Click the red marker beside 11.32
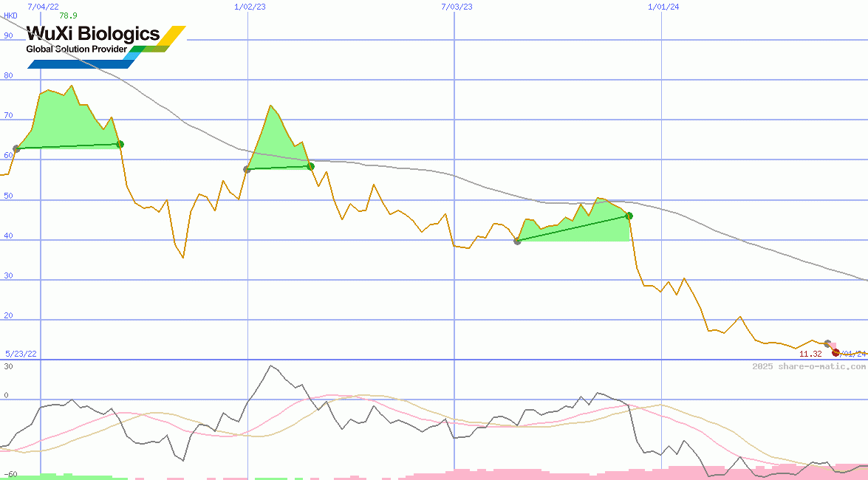The image size is (868, 480). tap(836, 353)
